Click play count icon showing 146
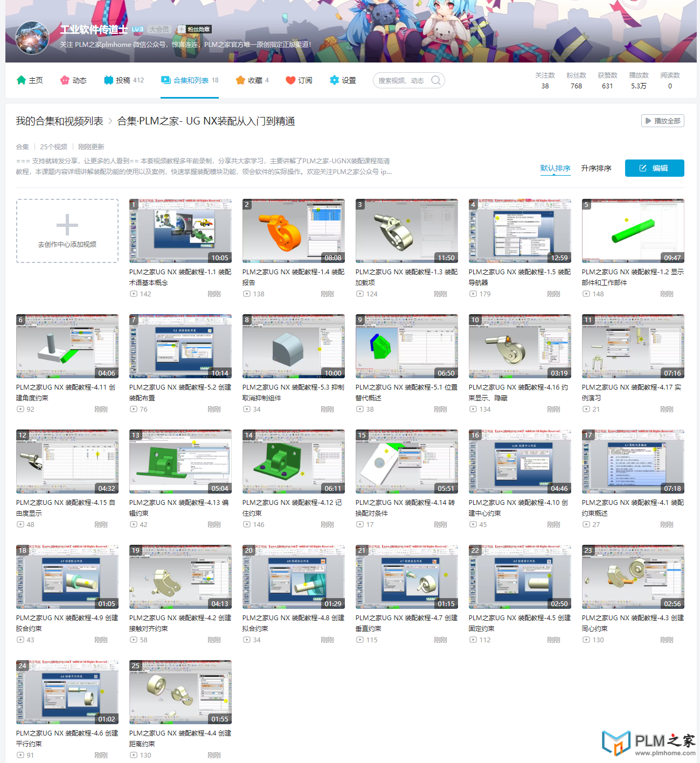Screen dimensions: 700x763 pyautogui.click(x=246, y=524)
